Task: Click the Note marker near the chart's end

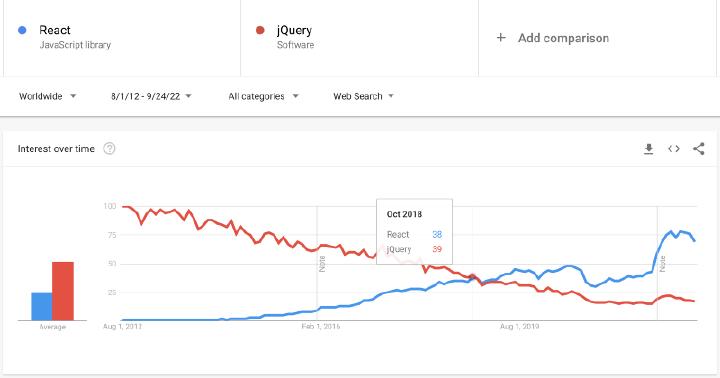Action: point(662,264)
